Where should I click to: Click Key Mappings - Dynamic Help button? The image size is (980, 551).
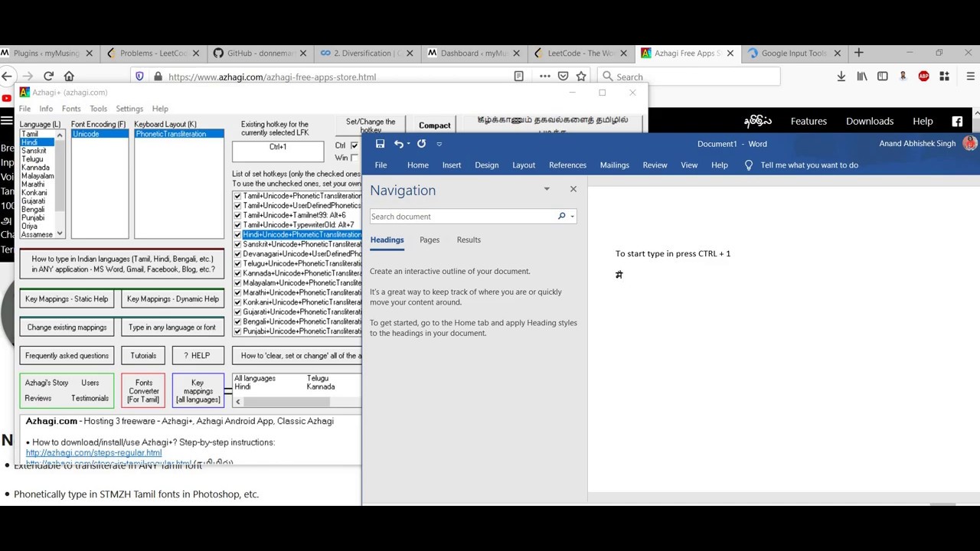coord(173,299)
